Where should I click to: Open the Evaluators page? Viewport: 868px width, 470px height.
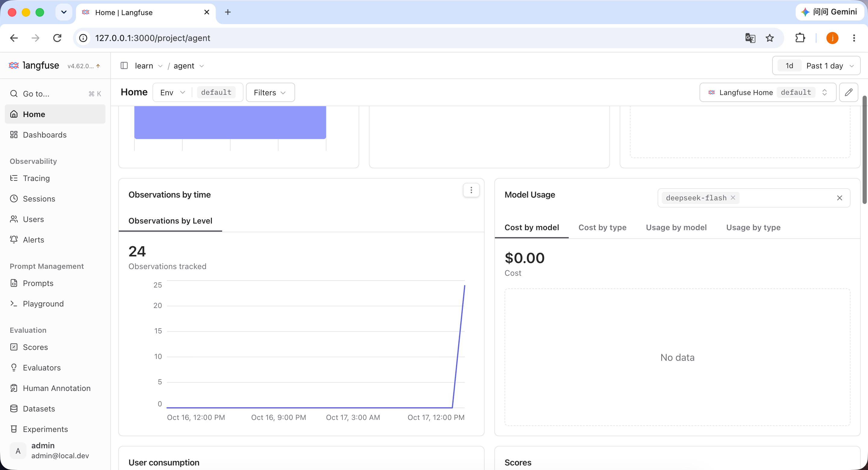click(55, 367)
